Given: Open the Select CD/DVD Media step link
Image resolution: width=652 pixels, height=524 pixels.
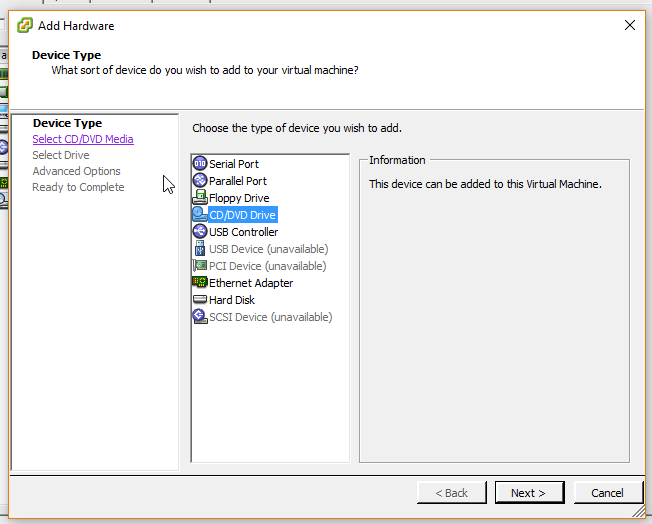Looking at the screenshot, I should (82, 139).
